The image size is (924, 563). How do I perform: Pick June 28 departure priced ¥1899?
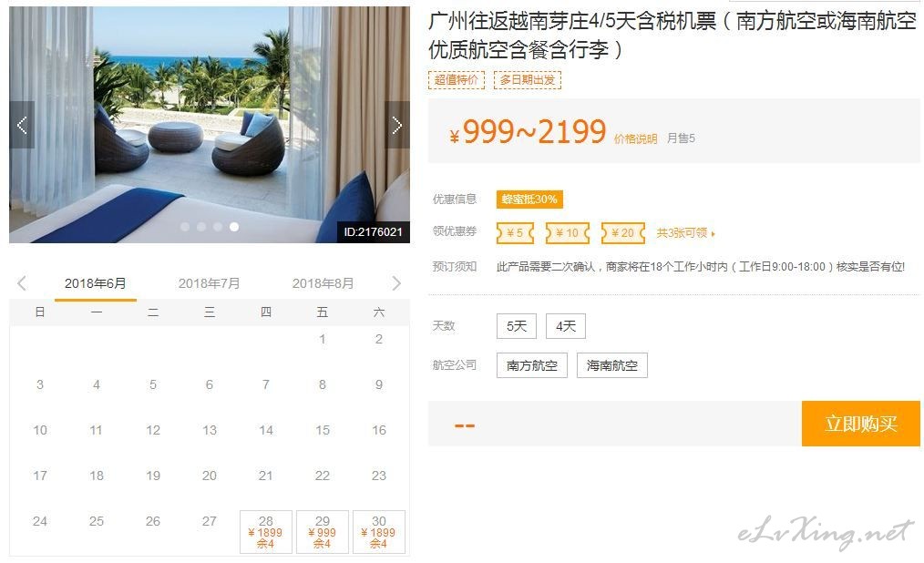point(266,532)
